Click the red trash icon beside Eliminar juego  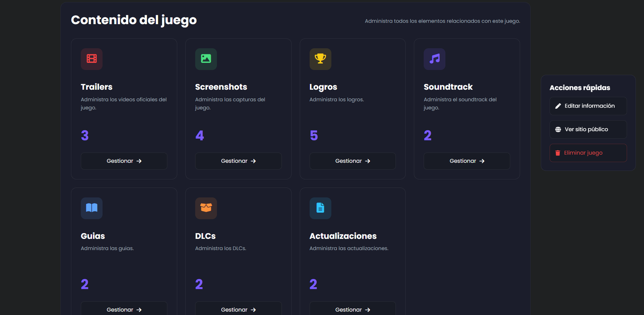point(557,153)
